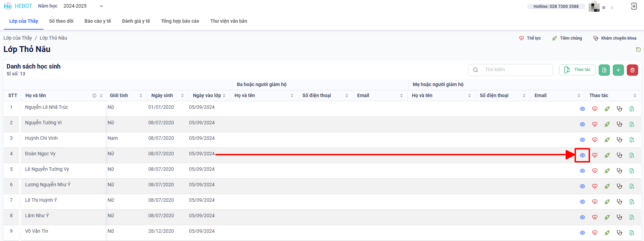Sort by the Ngày sinh column arrows
The image size is (644, 241).
(x=182, y=96)
